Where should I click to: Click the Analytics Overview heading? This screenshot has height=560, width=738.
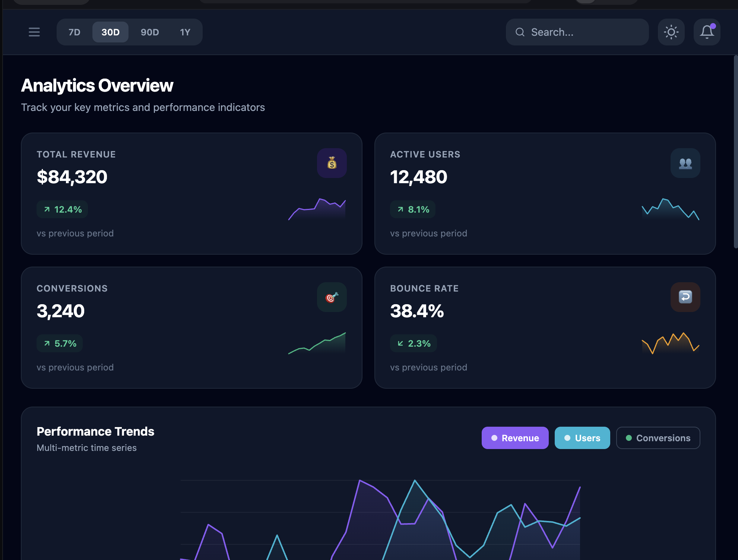[97, 86]
